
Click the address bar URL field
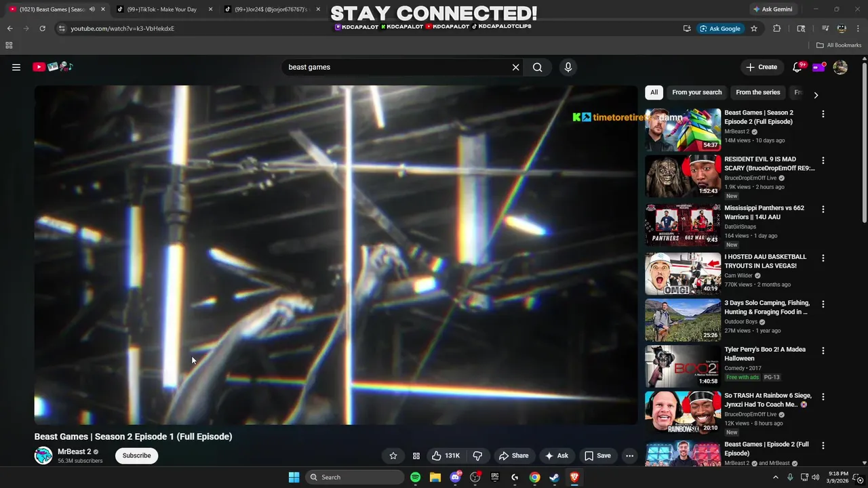373,28
